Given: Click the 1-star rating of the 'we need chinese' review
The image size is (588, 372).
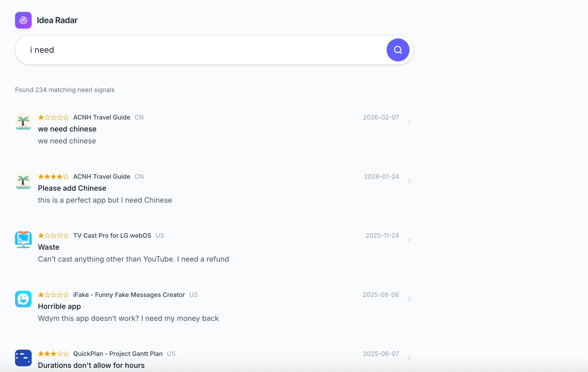Looking at the screenshot, I should [x=53, y=117].
